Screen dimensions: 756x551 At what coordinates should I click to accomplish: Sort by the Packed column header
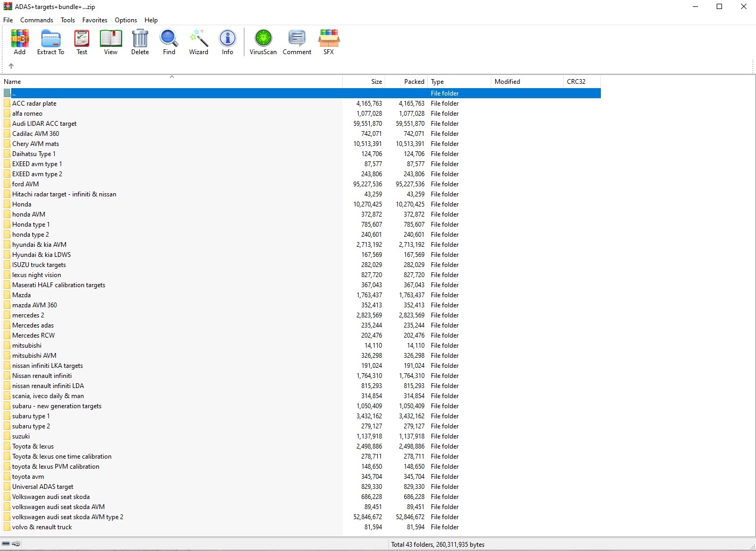click(406, 82)
